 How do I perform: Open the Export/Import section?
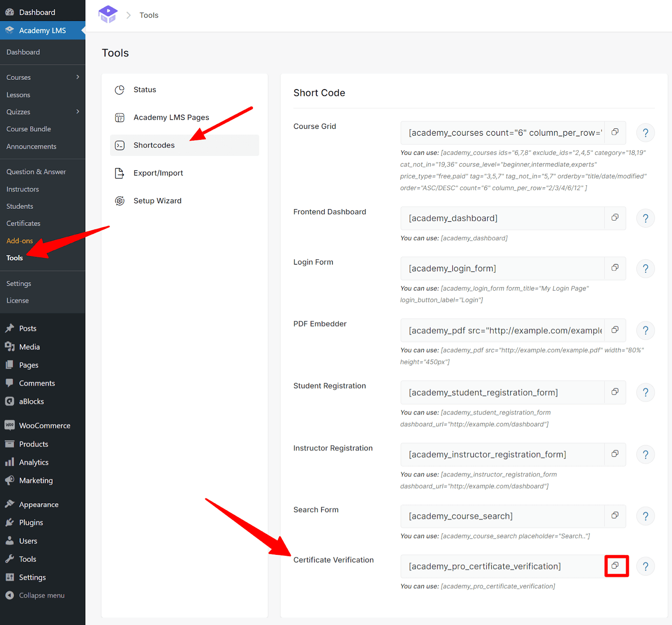pos(158,173)
